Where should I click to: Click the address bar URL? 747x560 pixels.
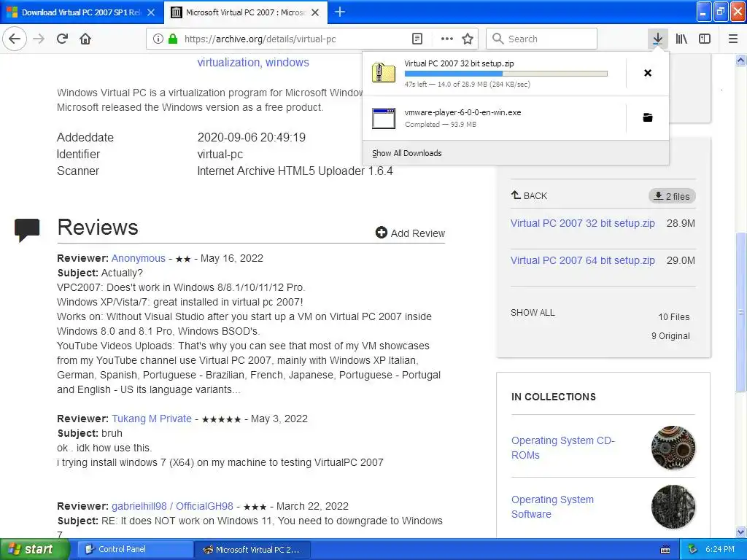[x=260, y=39]
